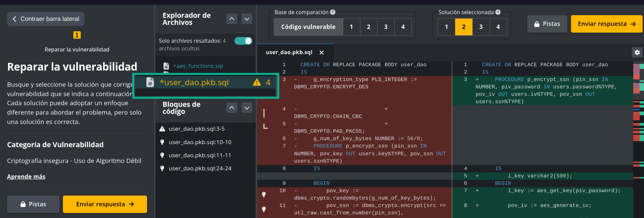The height and width of the screenshot is (218, 644).
Task: Click removed line 'g_num_of_key_bytes NUMBER := 56/8;'
Action: click(x=368, y=138)
